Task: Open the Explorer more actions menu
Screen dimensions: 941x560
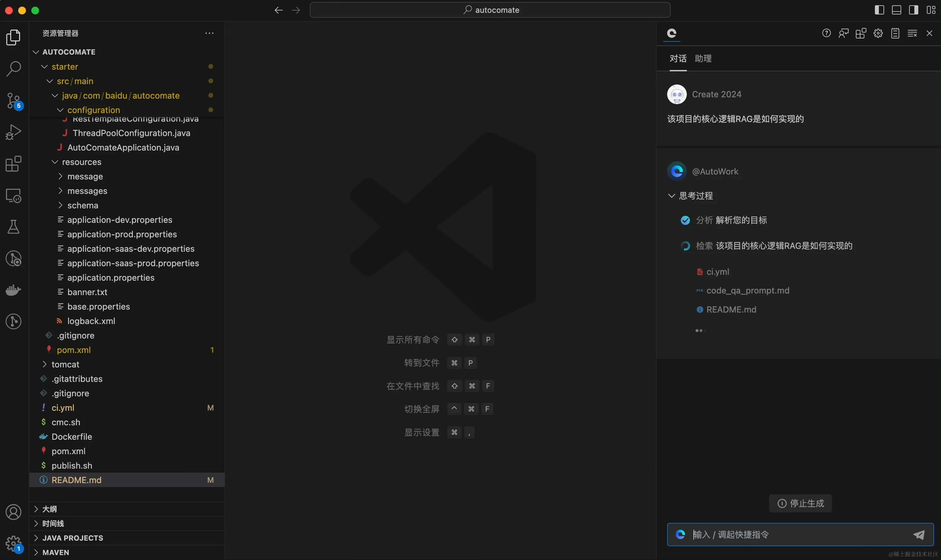Action: [210, 33]
